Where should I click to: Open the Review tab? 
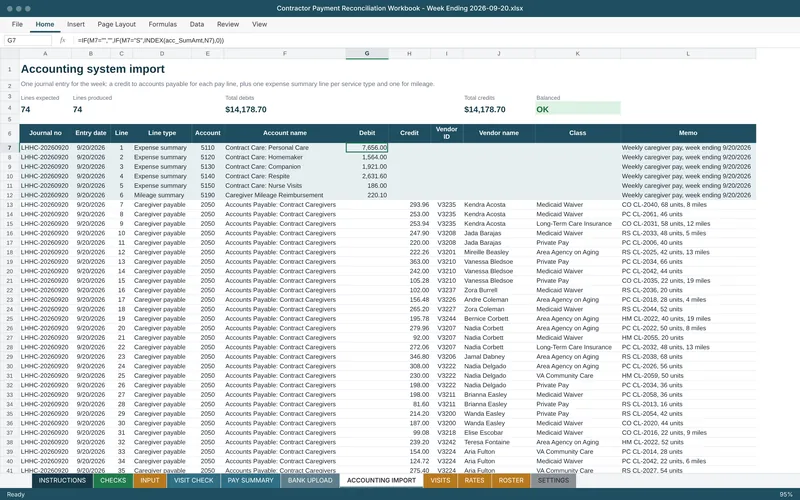pos(228,24)
